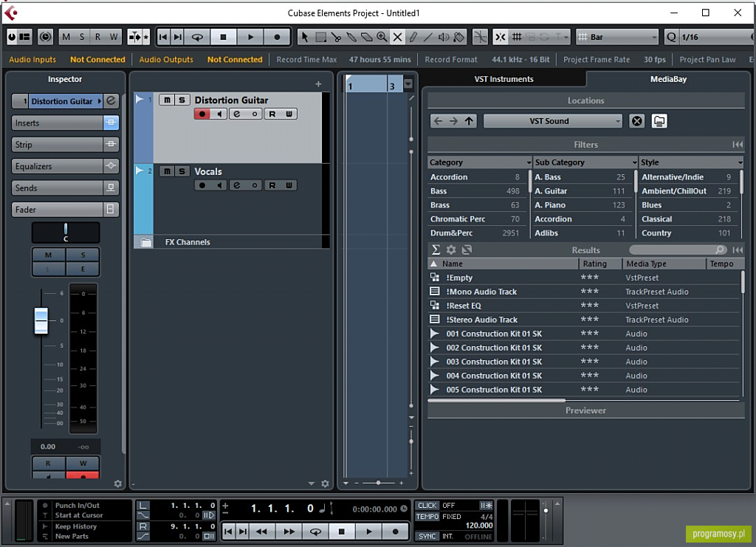
Task: Click the add track plus icon
Action: [318, 84]
